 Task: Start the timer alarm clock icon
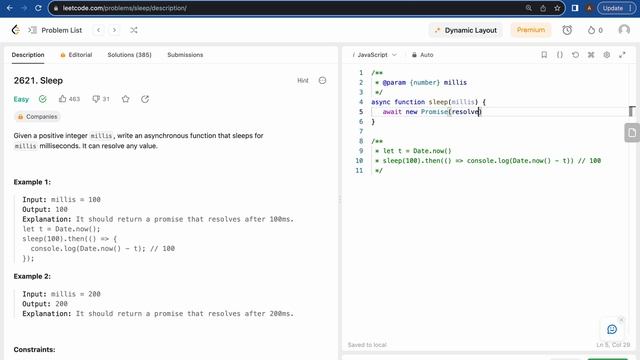click(x=567, y=30)
